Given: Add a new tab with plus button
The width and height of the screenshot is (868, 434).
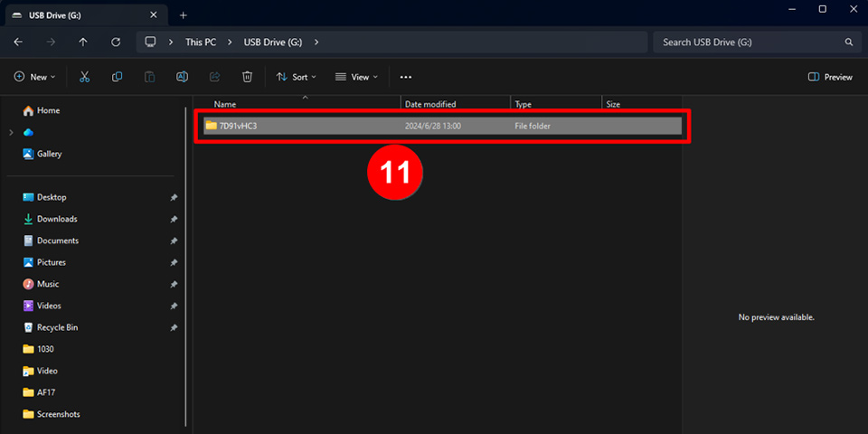Looking at the screenshot, I should tap(183, 15).
